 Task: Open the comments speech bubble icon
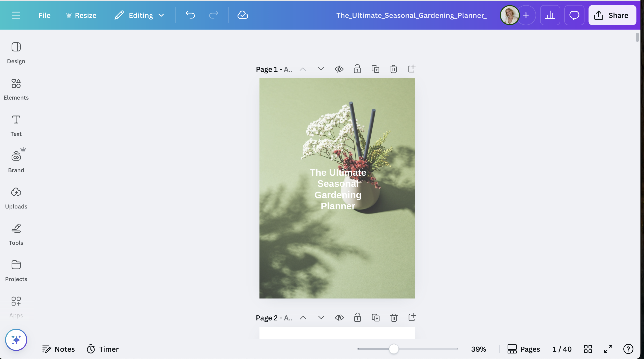tap(574, 15)
